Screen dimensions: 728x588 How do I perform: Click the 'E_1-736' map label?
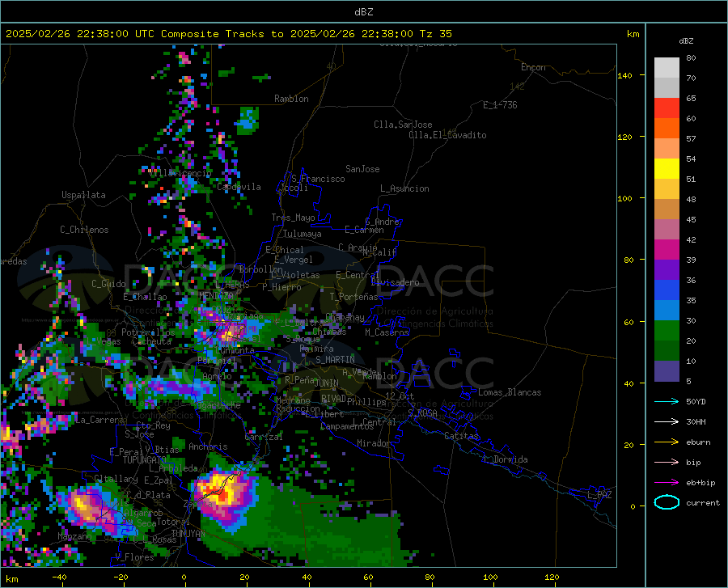(500, 105)
